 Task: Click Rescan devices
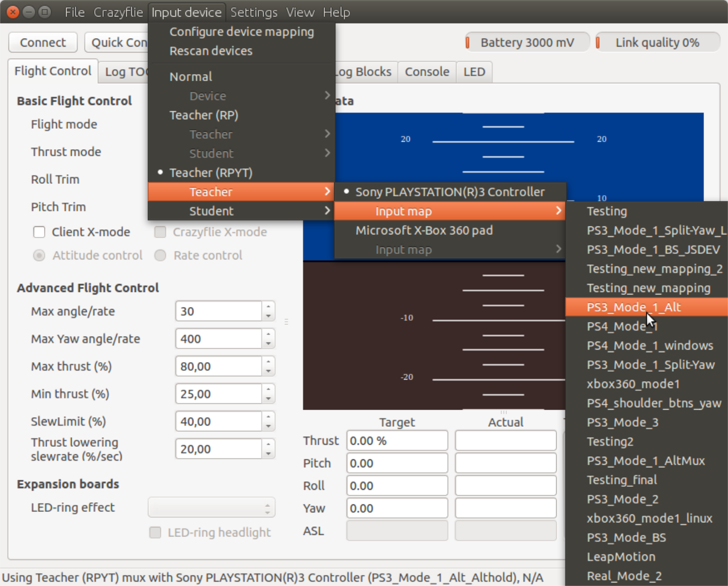click(x=211, y=51)
